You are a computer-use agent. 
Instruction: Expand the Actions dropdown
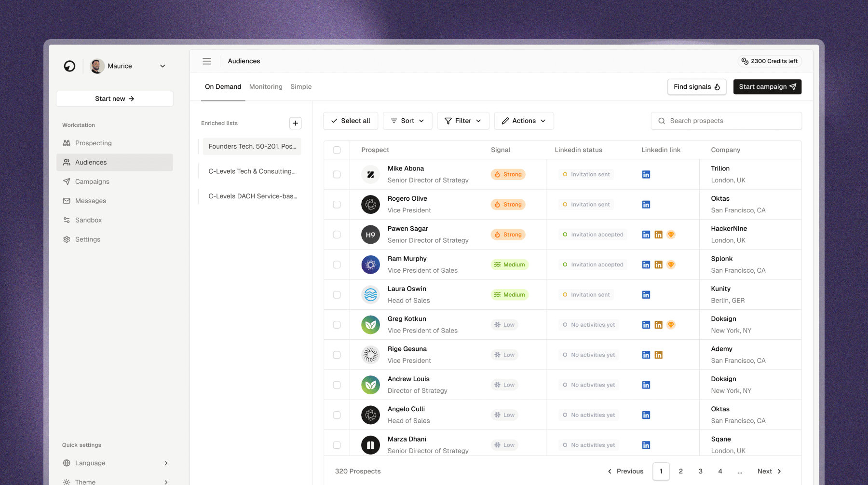click(524, 121)
